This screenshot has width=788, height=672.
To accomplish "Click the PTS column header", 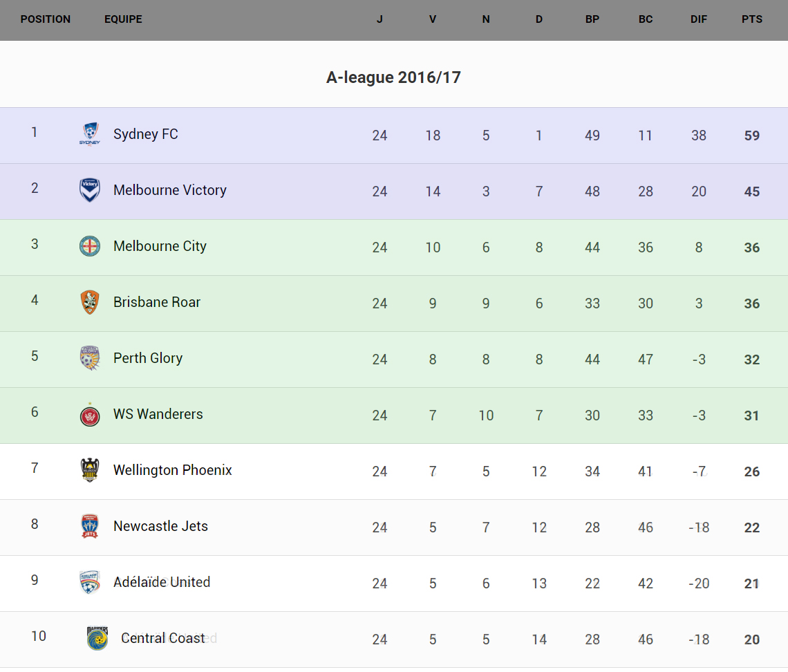I will point(752,19).
